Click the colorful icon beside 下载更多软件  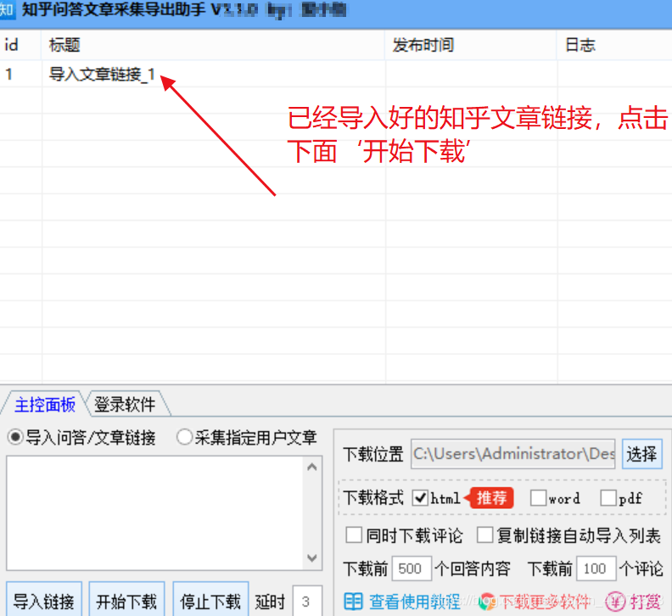coord(486,602)
